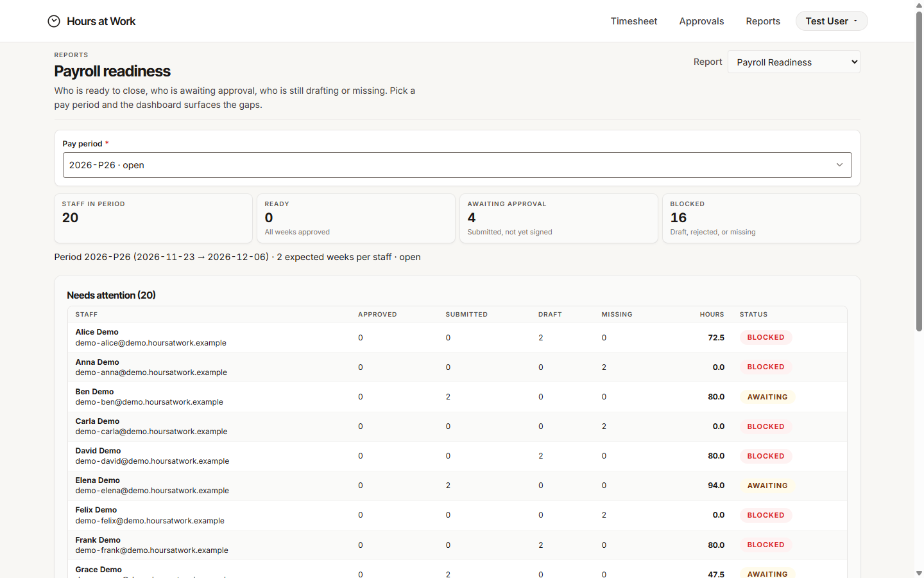The image size is (924, 578).
Task: Click Elena Demo's AWAITING status badge
Action: coord(767,486)
